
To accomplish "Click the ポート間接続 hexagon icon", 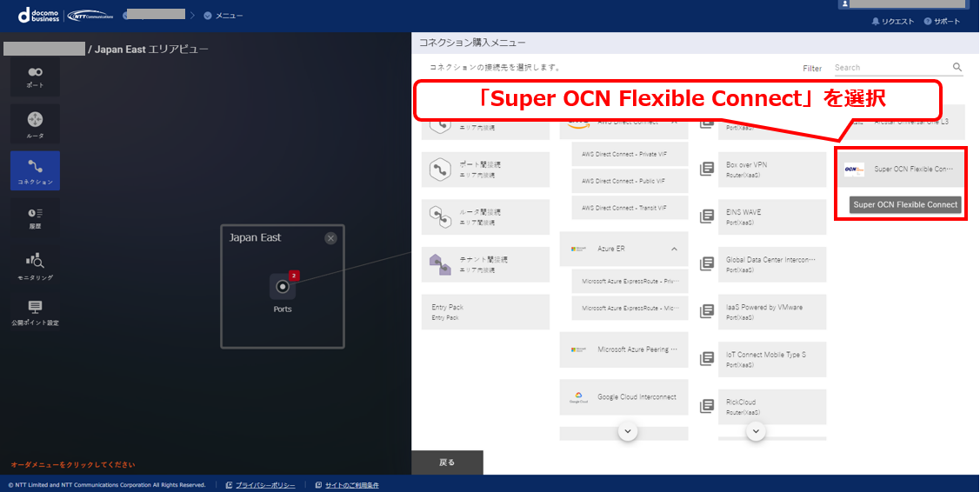I will pyautogui.click(x=441, y=170).
